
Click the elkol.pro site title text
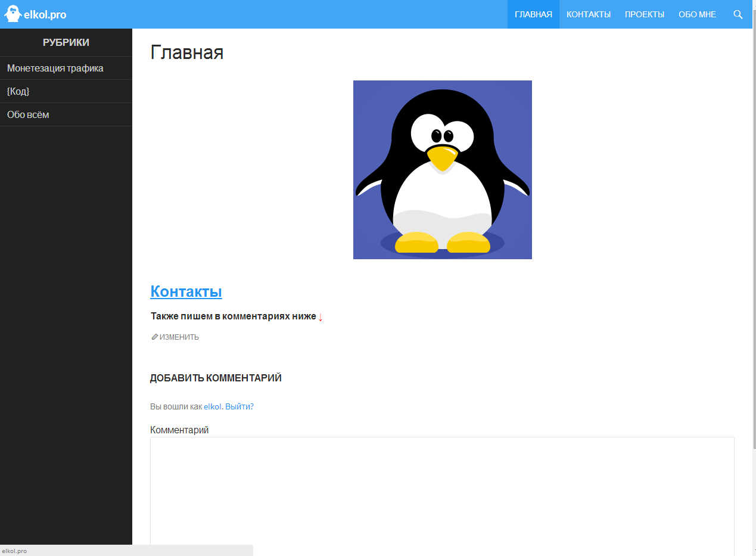click(x=45, y=15)
